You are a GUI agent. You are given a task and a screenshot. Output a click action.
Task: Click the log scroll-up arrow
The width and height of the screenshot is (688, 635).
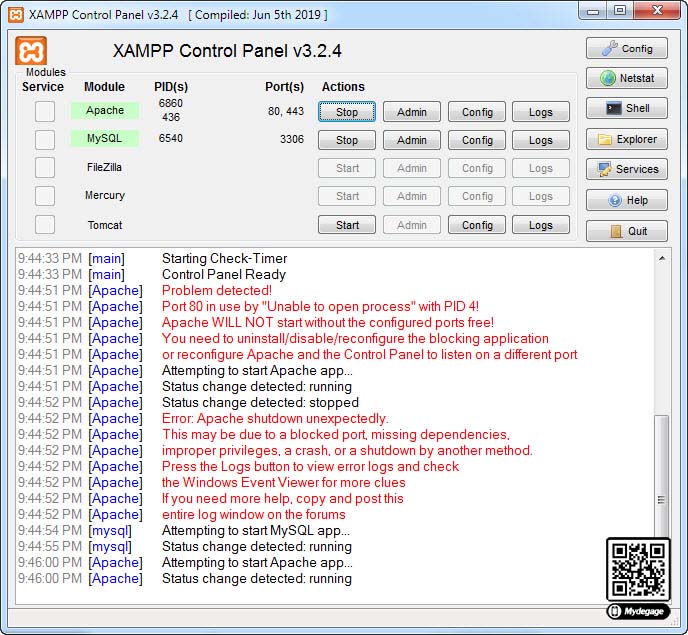click(662, 258)
